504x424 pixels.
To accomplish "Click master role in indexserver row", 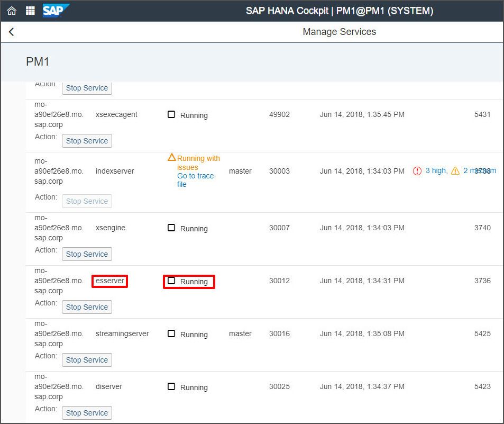I will [240, 171].
